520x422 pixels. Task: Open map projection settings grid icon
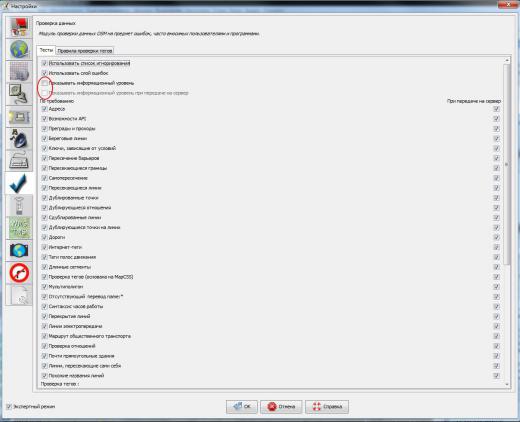[19, 72]
